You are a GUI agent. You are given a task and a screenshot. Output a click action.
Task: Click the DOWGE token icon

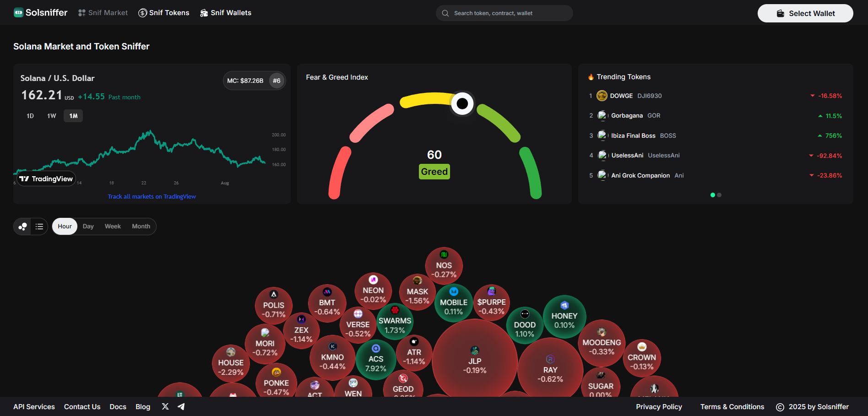[x=602, y=96]
